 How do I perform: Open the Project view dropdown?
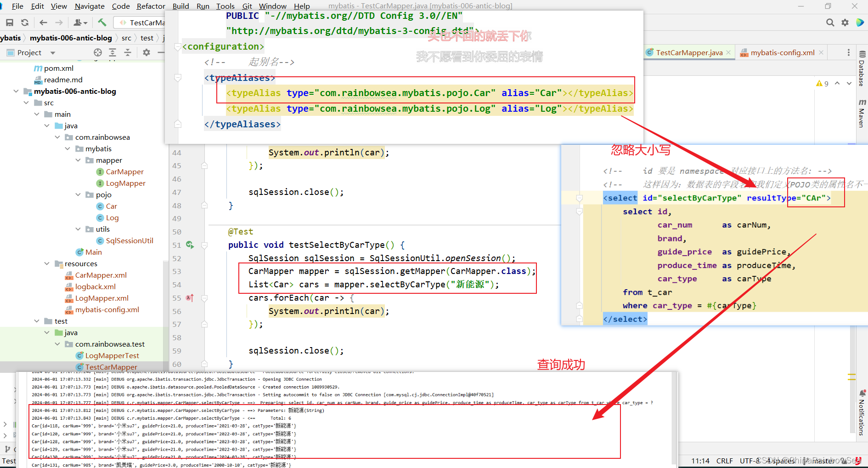coord(53,53)
